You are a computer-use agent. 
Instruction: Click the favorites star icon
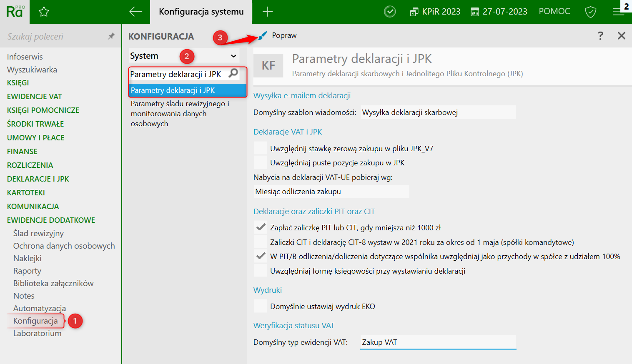[44, 12]
